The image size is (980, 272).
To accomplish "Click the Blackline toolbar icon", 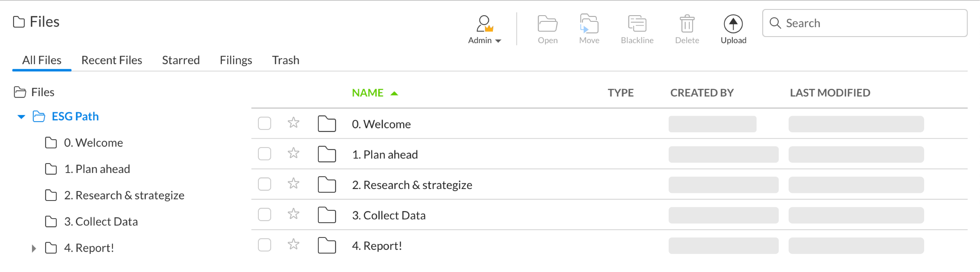I will (637, 24).
